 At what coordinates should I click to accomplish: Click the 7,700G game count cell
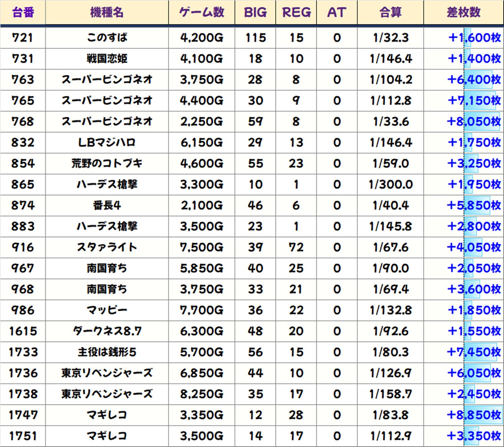pyautogui.click(x=202, y=310)
